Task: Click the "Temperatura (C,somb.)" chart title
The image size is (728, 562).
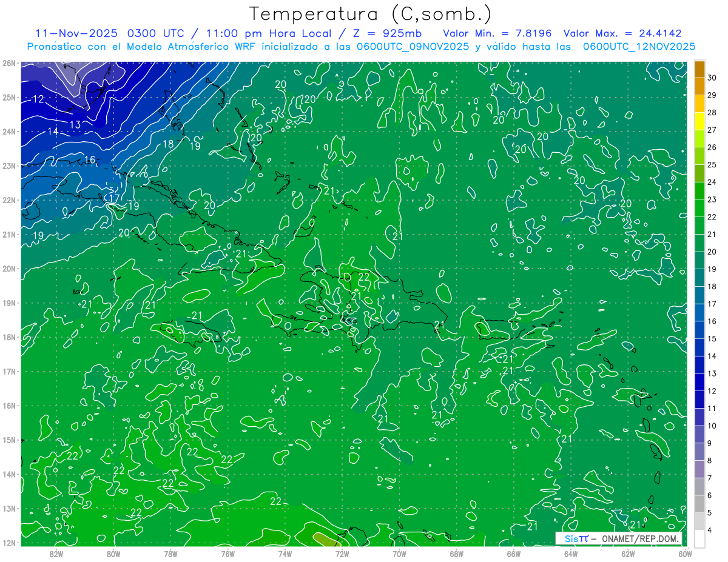Action: point(371,15)
